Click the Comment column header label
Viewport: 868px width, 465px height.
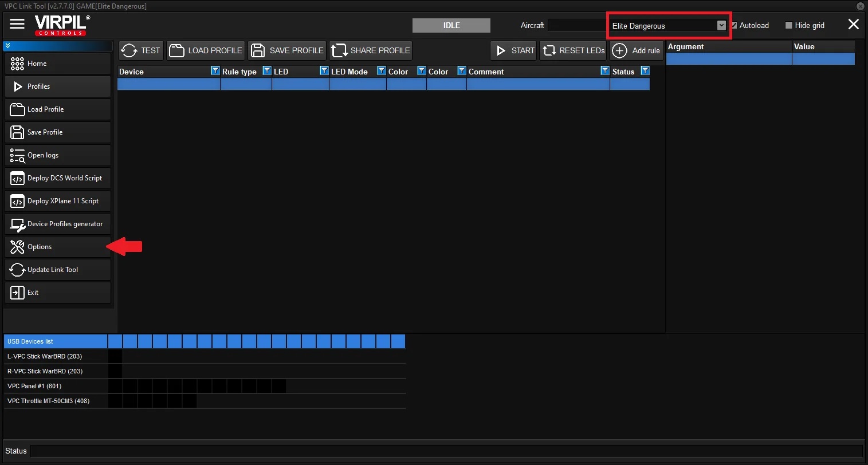[x=486, y=72]
